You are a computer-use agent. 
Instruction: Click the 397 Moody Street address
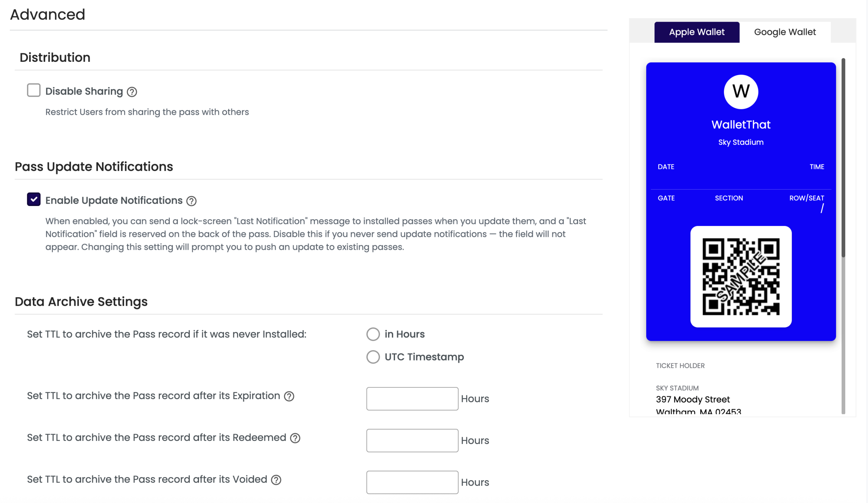(x=693, y=399)
